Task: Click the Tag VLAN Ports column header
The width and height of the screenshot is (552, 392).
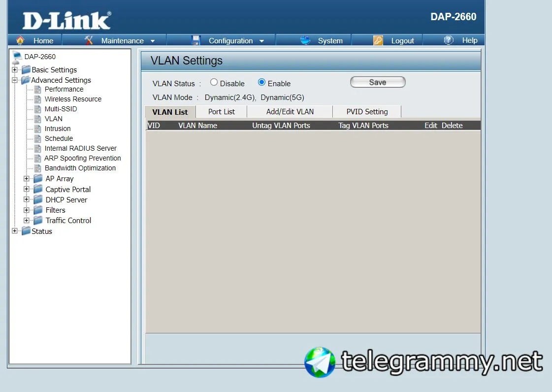Action: (x=363, y=126)
